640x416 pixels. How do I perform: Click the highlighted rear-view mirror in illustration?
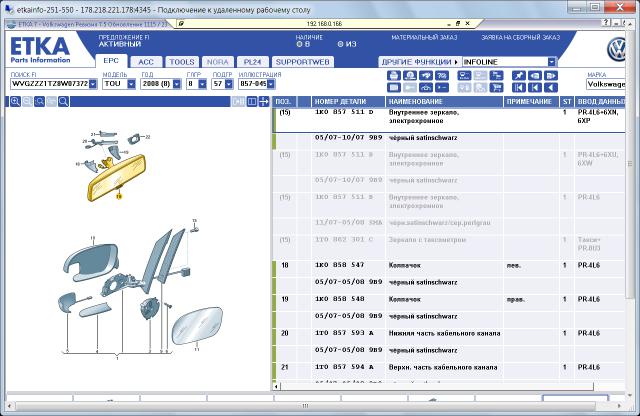pyautogui.click(x=117, y=178)
